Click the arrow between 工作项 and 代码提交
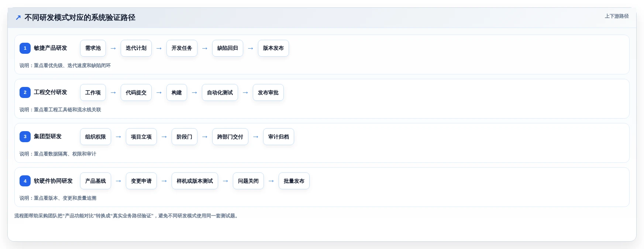Image resolution: width=644 pixels, height=249 pixels. (113, 92)
